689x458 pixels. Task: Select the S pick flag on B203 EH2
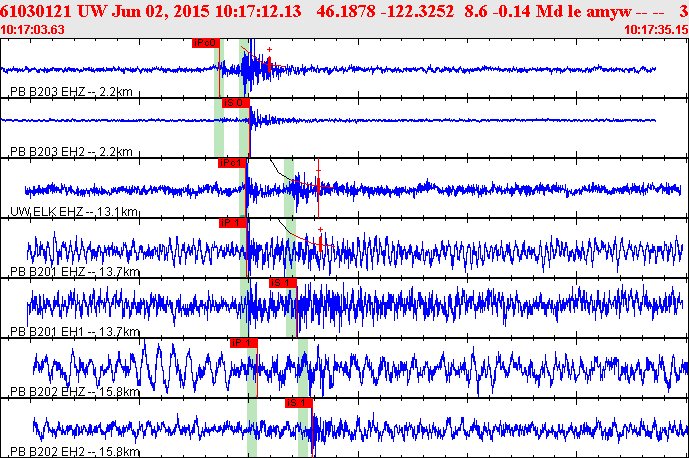pyautogui.click(x=236, y=102)
